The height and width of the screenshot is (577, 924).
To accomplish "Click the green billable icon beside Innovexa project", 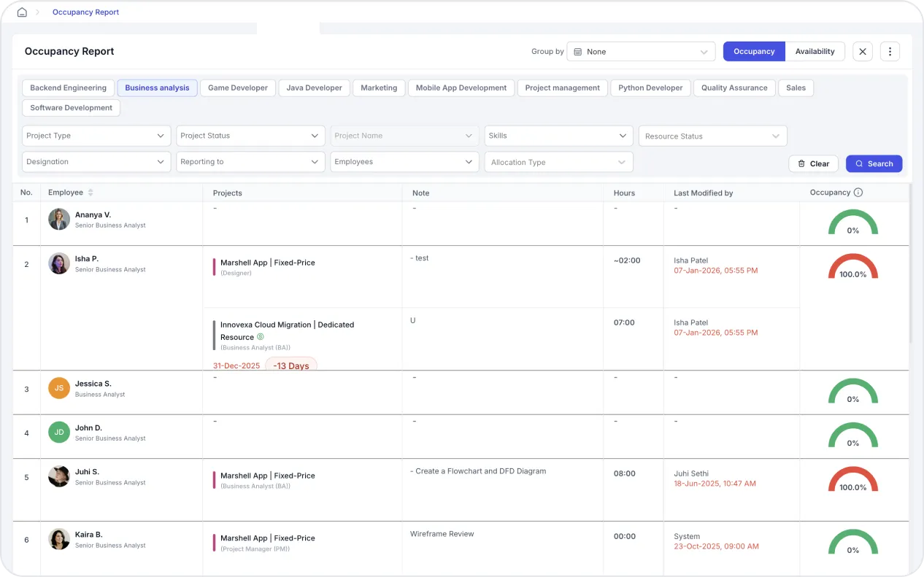I will pos(261,337).
